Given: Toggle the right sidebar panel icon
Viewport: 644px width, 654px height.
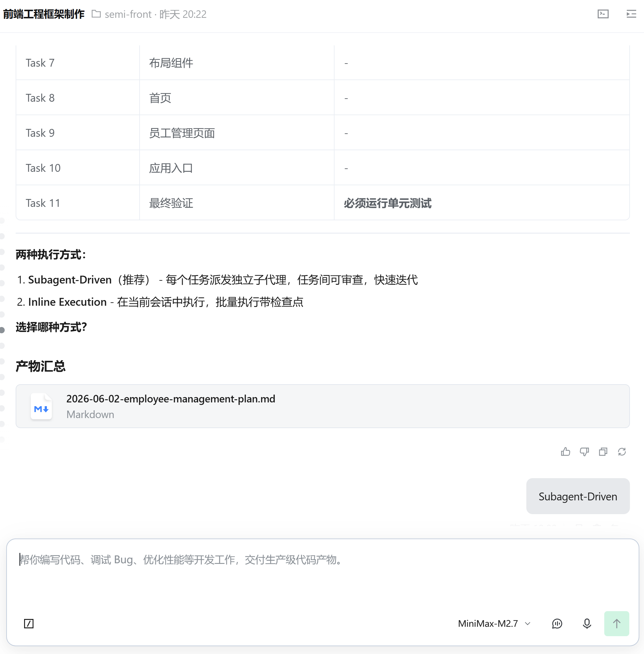Looking at the screenshot, I should (x=631, y=14).
